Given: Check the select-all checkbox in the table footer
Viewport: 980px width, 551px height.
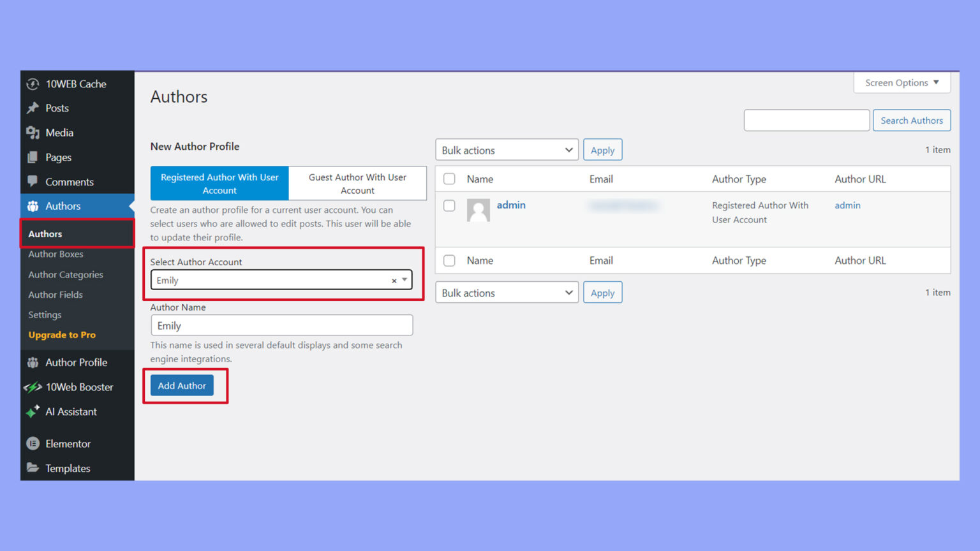Looking at the screenshot, I should click(x=449, y=260).
